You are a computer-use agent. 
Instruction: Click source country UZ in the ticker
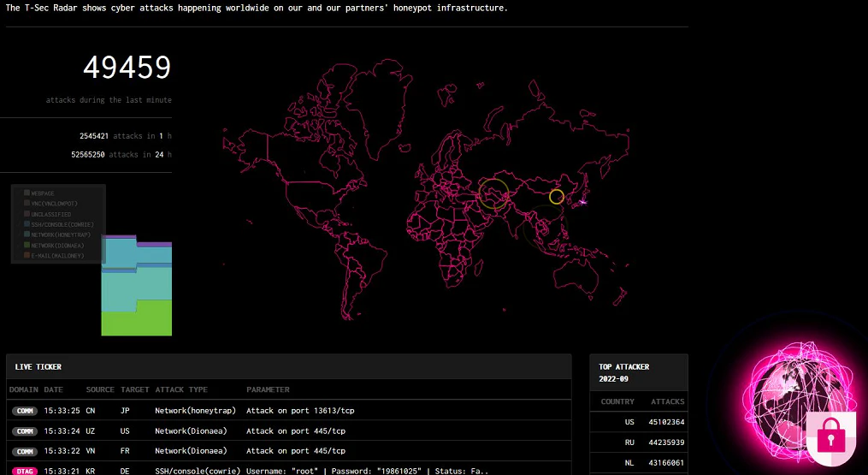click(91, 431)
